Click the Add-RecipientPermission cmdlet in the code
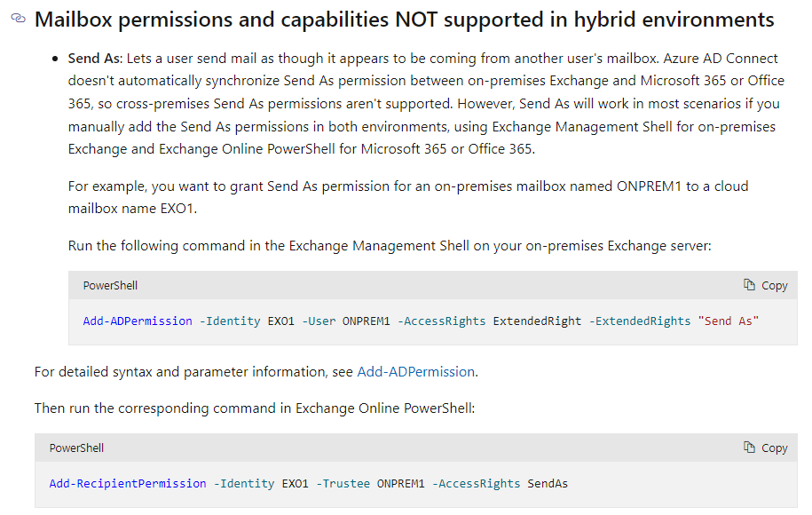 click(128, 484)
